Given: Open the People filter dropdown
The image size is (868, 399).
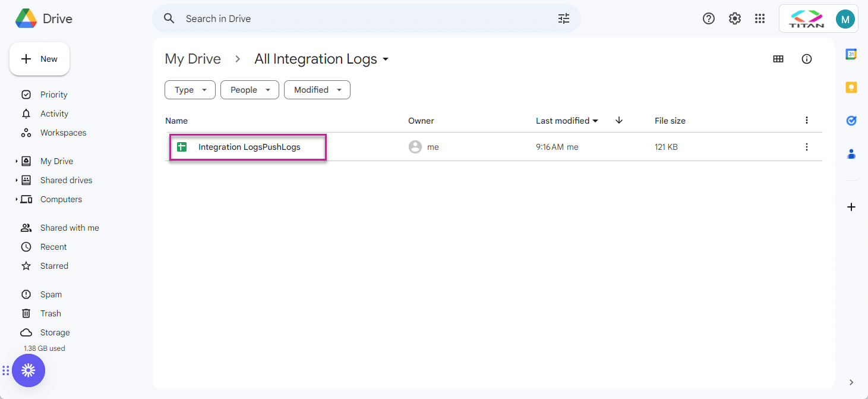Looking at the screenshot, I should [250, 90].
